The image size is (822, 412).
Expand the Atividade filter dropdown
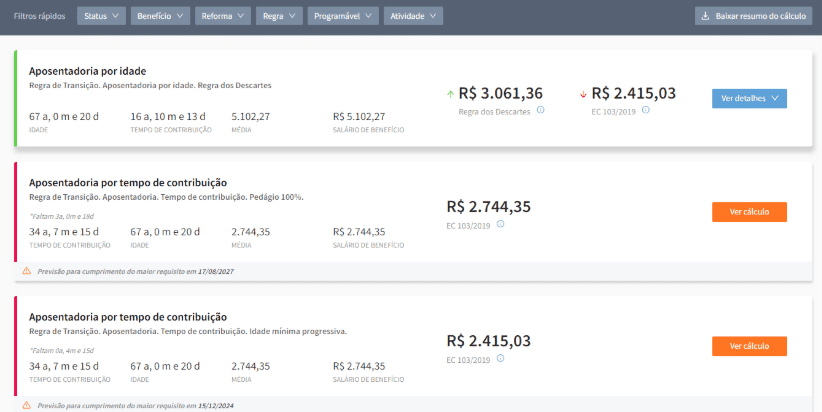tap(414, 17)
